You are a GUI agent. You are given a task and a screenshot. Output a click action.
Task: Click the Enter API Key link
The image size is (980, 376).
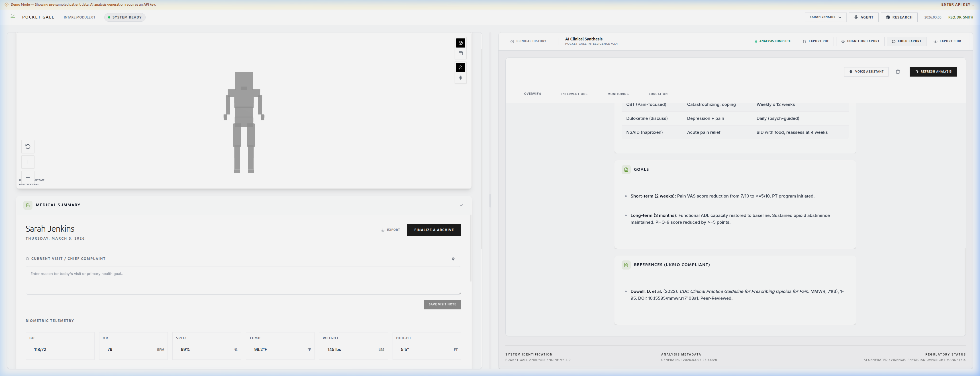(957, 5)
